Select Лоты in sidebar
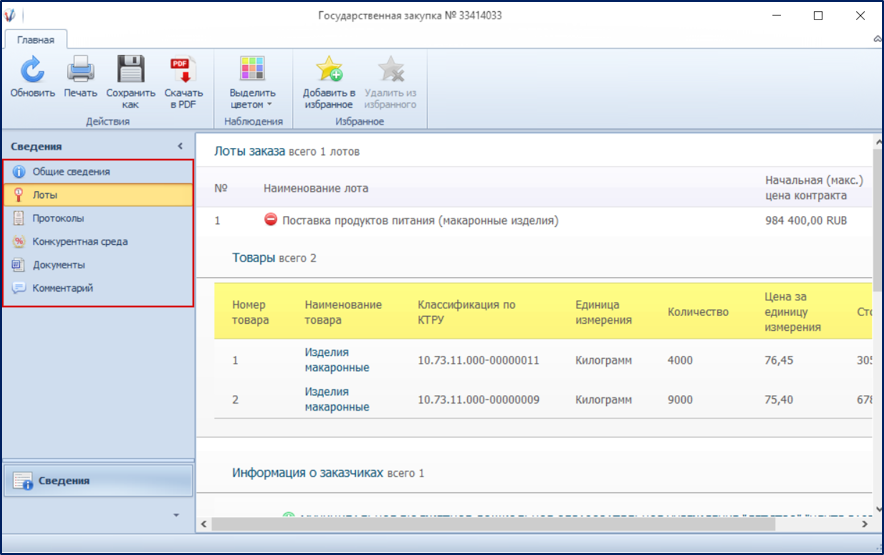The width and height of the screenshot is (884, 555). (x=98, y=195)
